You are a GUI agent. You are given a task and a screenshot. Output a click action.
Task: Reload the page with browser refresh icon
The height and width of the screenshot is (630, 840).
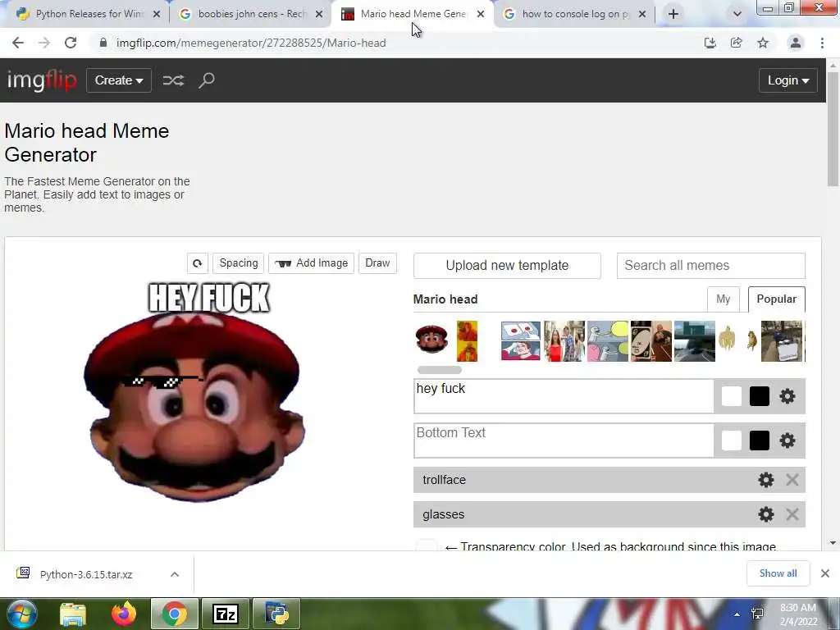71,43
